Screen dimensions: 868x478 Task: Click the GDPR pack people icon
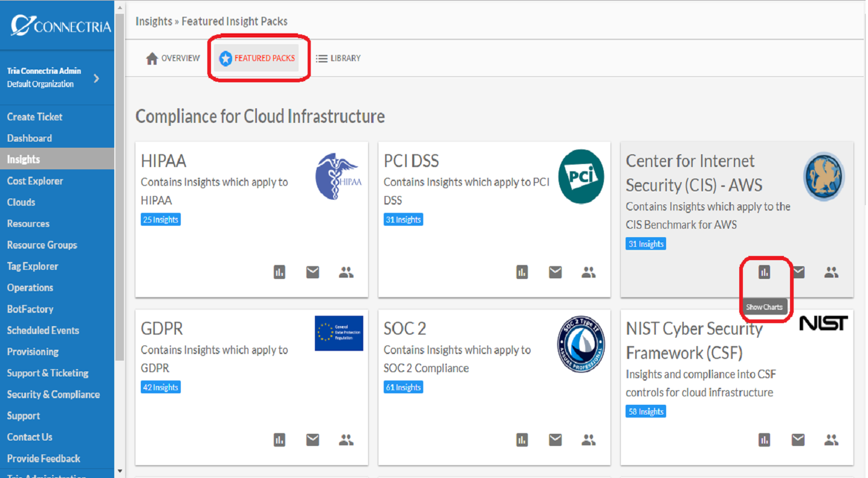(346, 440)
